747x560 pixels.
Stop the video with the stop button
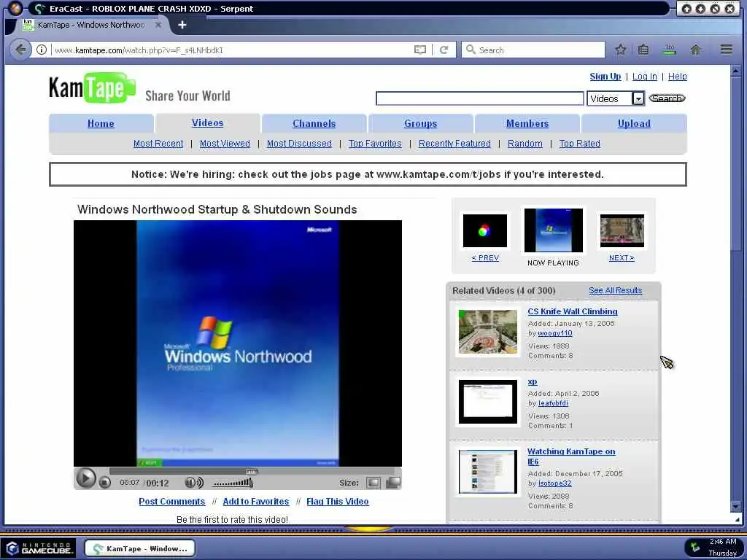click(x=105, y=483)
